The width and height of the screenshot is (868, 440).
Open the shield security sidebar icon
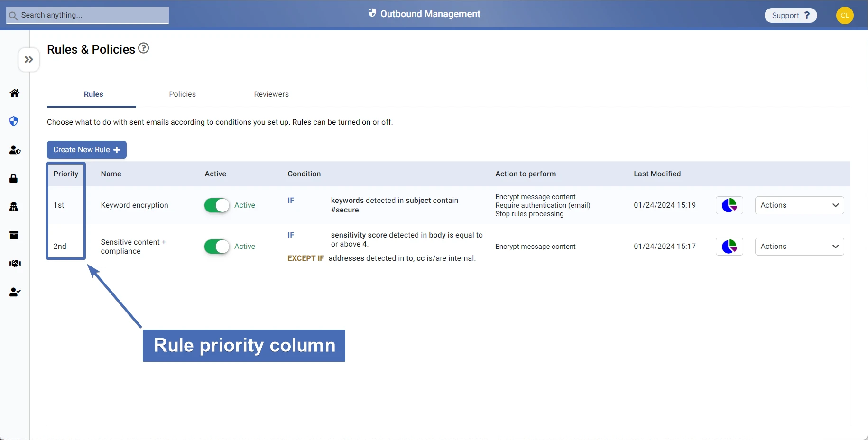[x=14, y=121]
